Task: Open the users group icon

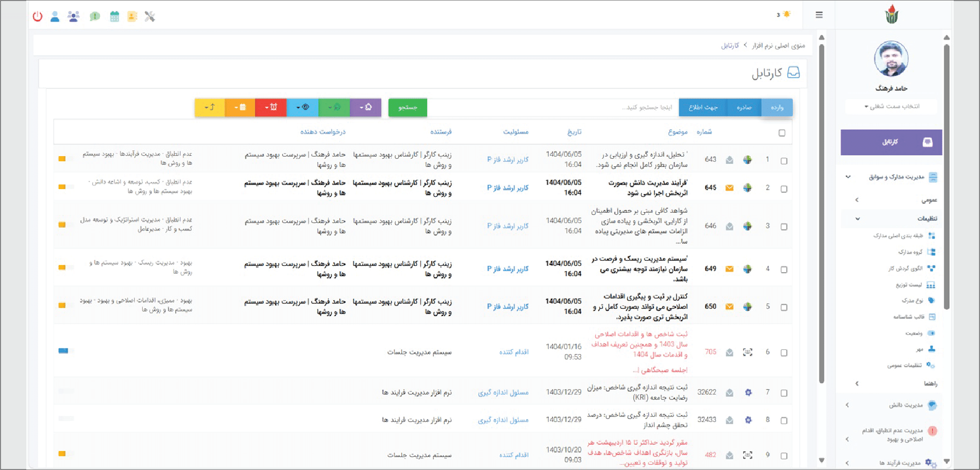Action: pyautogui.click(x=74, y=16)
